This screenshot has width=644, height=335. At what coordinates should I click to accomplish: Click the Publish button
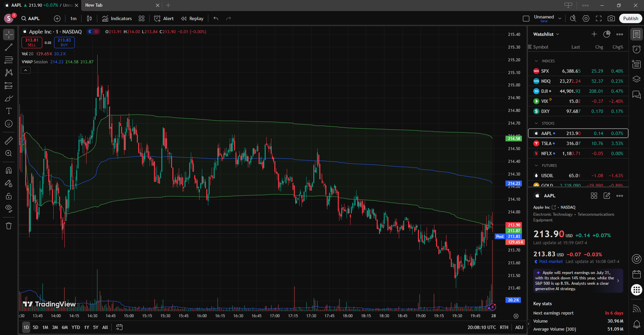(x=630, y=18)
